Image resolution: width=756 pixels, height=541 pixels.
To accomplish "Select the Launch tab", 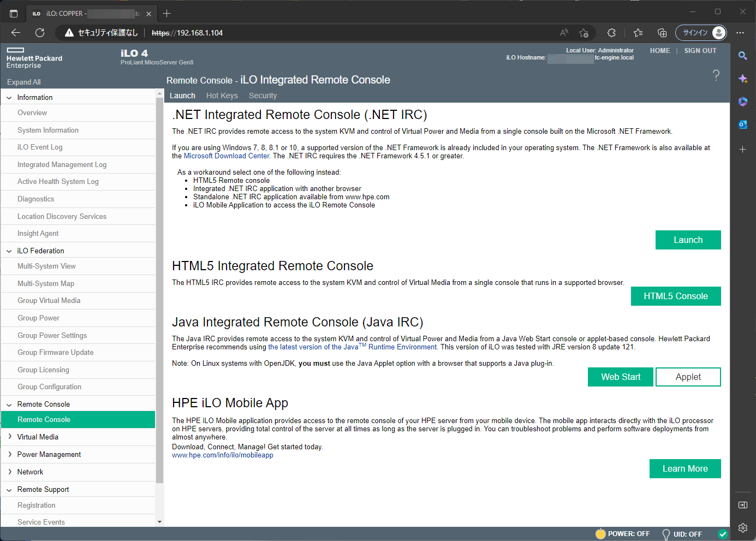I will pyautogui.click(x=182, y=96).
